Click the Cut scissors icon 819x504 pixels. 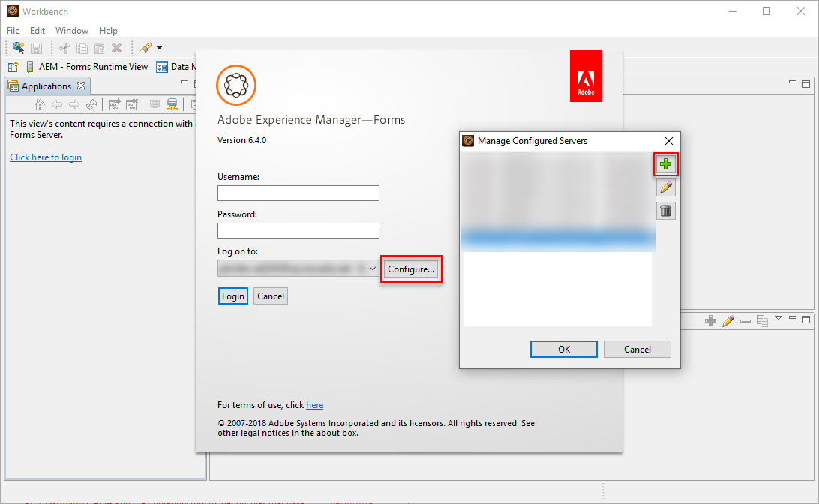coord(64,49)
